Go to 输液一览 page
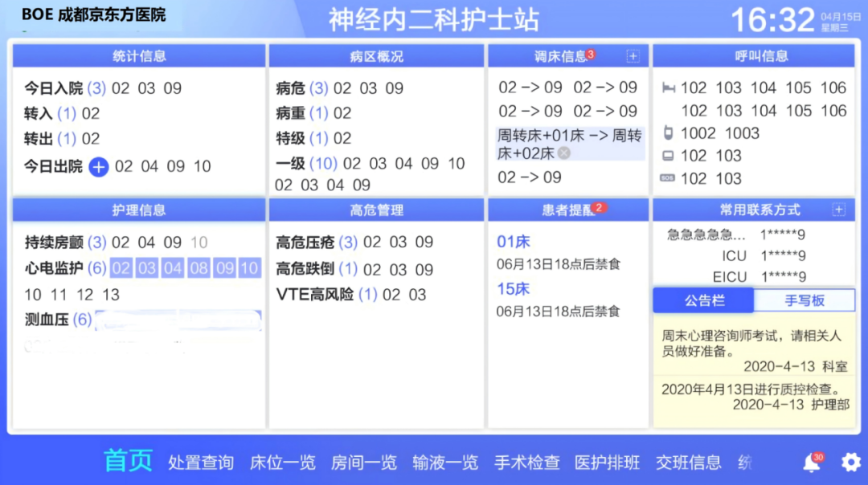Viewport: 868px width, 485px height. coord(444,463)
